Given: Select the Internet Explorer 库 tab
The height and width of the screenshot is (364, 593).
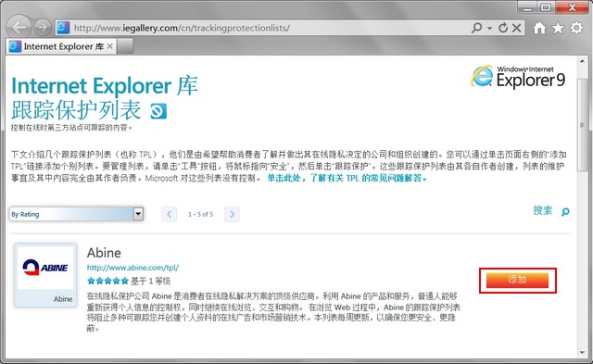Looking at the screenshot, I should click(x=61, y=46).
